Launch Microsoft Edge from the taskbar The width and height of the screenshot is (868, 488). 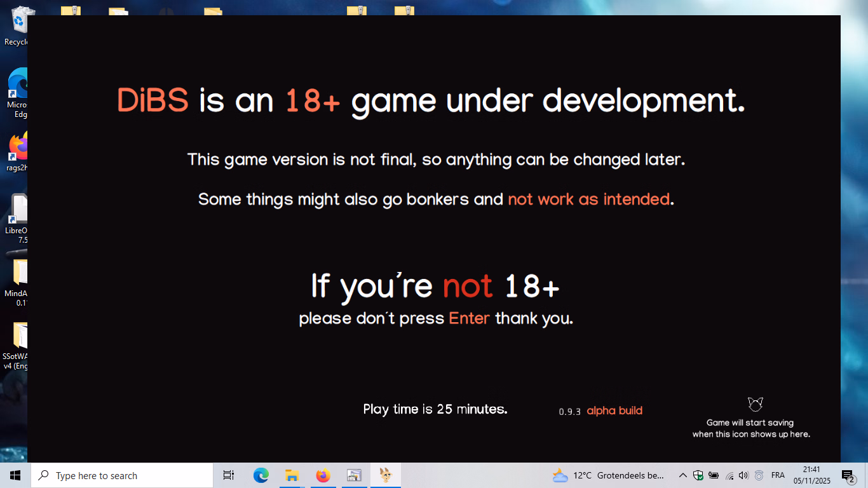(261, 475)
